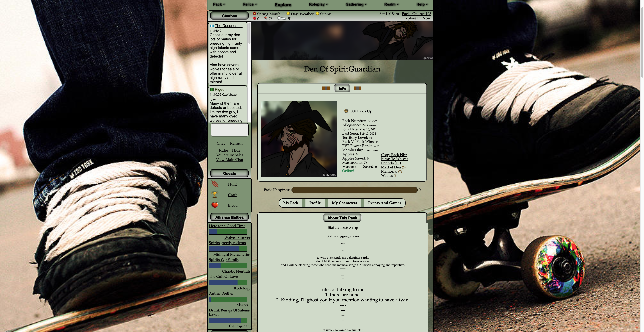Open the Relics dropdown menu
Screen dimensions: 644x332
(x=250, y=4)
